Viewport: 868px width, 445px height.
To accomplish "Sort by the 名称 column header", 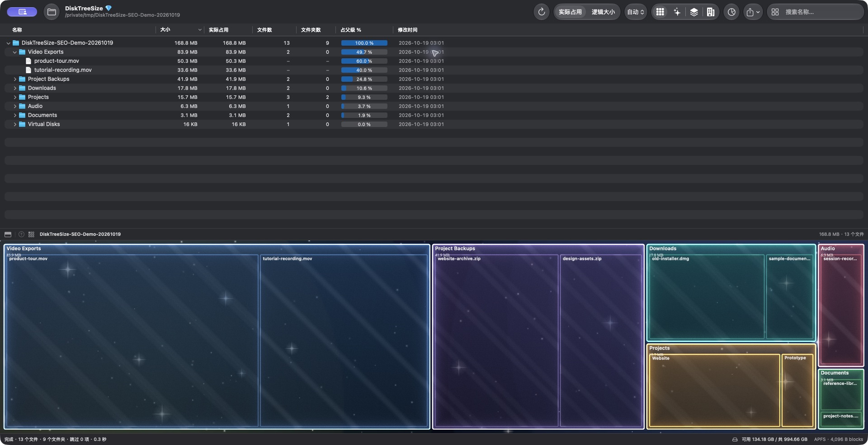I will point(17,30).
